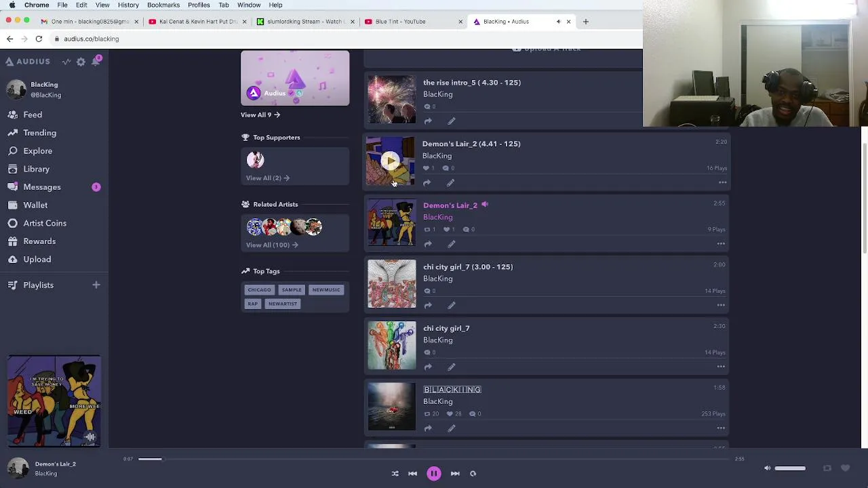Select the NEWARTIST tag
This screenshot has width=868, height=488.
(283, 304)
